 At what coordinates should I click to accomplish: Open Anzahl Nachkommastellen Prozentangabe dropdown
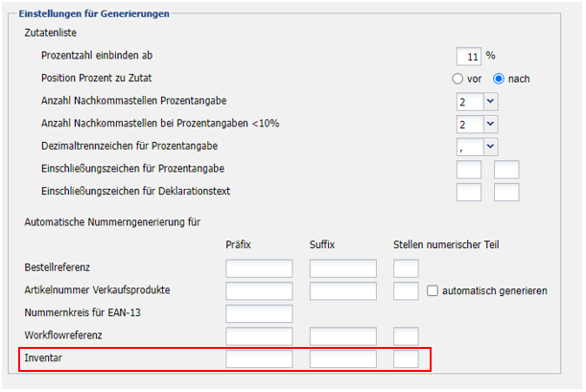(x=490, y=101)
